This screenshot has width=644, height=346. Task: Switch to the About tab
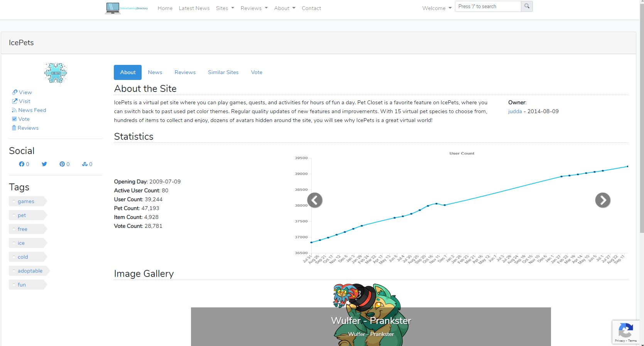[x=128, y=72]
